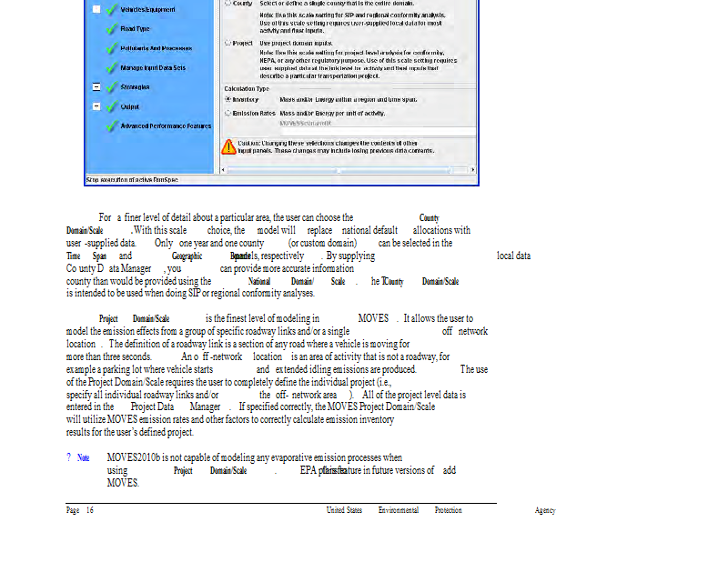This screenshot has height=562, width=728.
Task: Choose the Inventory calculation type
Action: point(227,98)
